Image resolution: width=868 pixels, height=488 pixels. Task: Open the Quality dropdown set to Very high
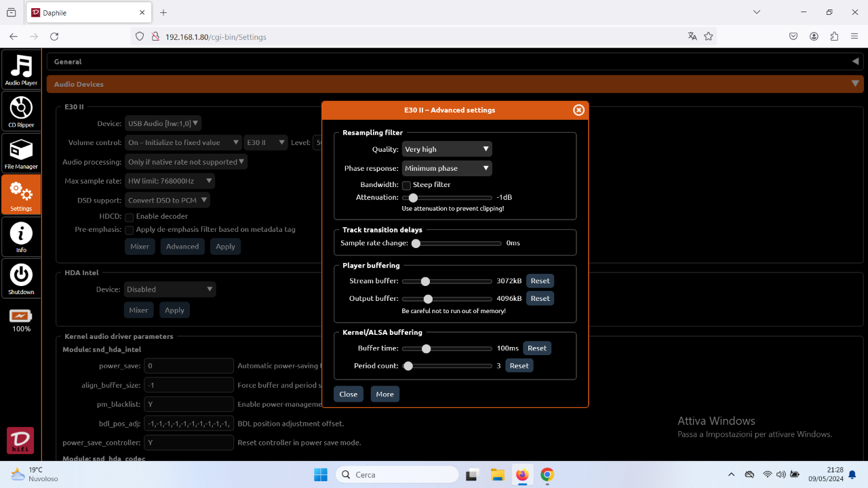pos(447,149)
